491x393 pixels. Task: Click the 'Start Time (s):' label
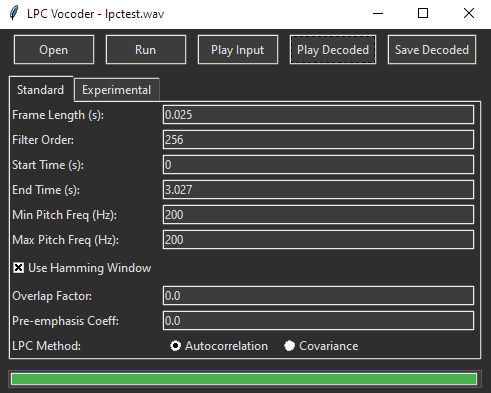click(x=48, y=165)
